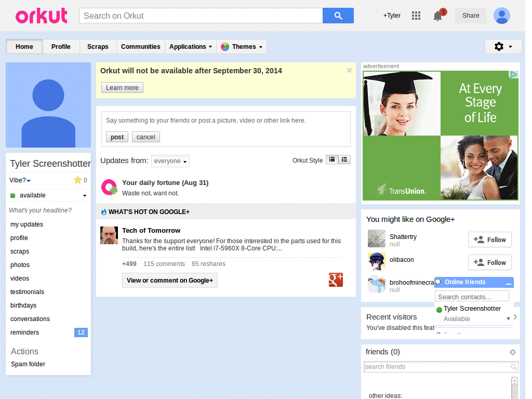The height and width of the screenshot is (399, 532).
Task: Click olibacon profile picture
Action: [377, 261]
